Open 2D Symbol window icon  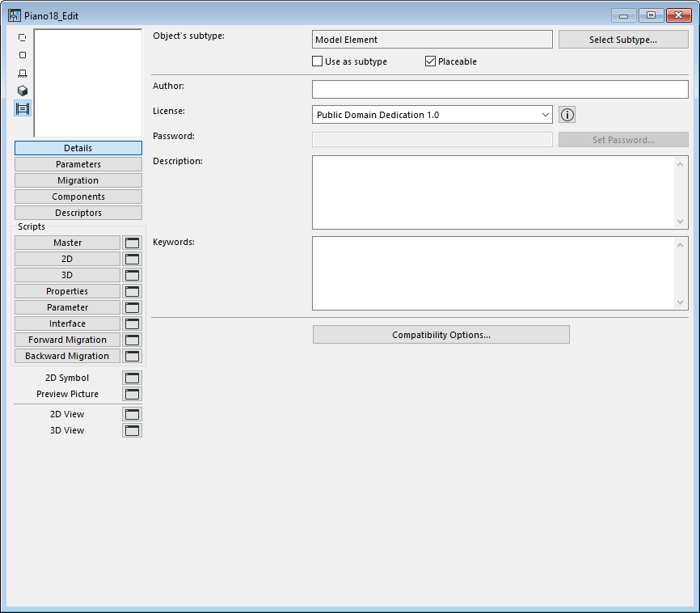pos(132,378)
